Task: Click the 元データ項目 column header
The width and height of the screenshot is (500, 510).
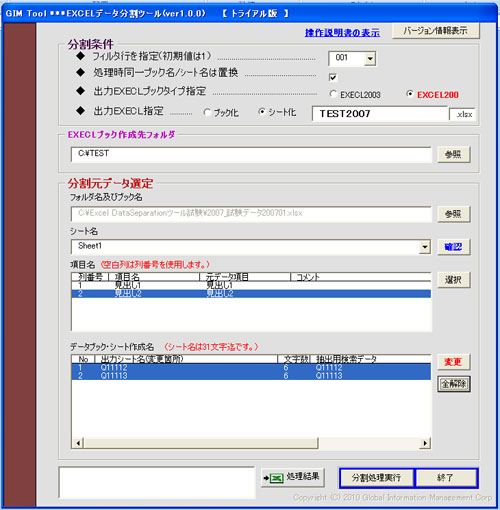Action: click(245, 277)
